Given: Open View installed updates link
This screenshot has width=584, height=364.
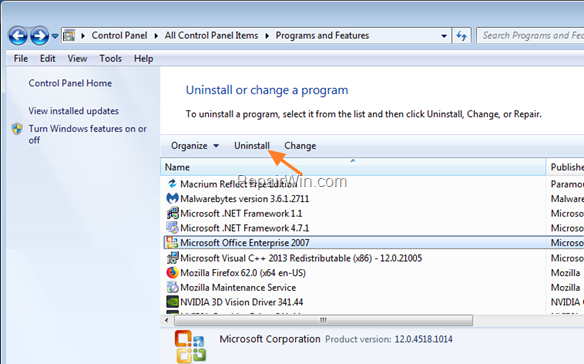Looking at the screenshot, I should click(73, 111).
